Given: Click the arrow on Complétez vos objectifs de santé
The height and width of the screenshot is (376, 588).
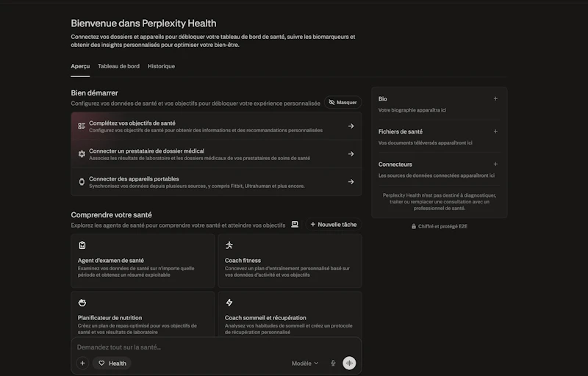Looking at the screenshot, I should pos(351,126).
